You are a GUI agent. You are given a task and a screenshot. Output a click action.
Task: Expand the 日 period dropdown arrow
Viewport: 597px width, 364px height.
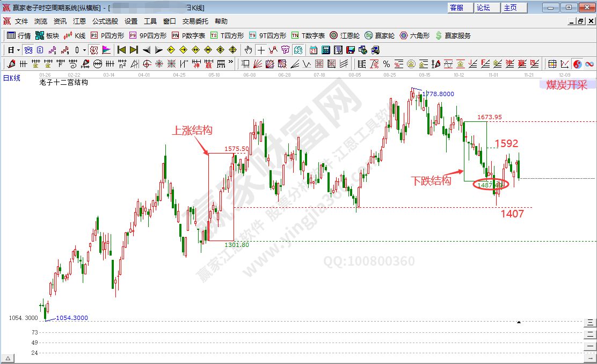click(18, 50)
